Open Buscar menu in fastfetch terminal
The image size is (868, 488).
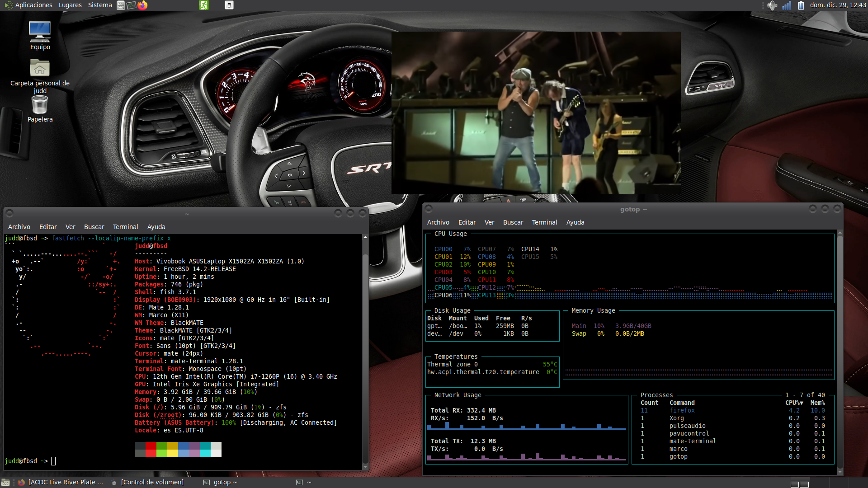point(94,227)
